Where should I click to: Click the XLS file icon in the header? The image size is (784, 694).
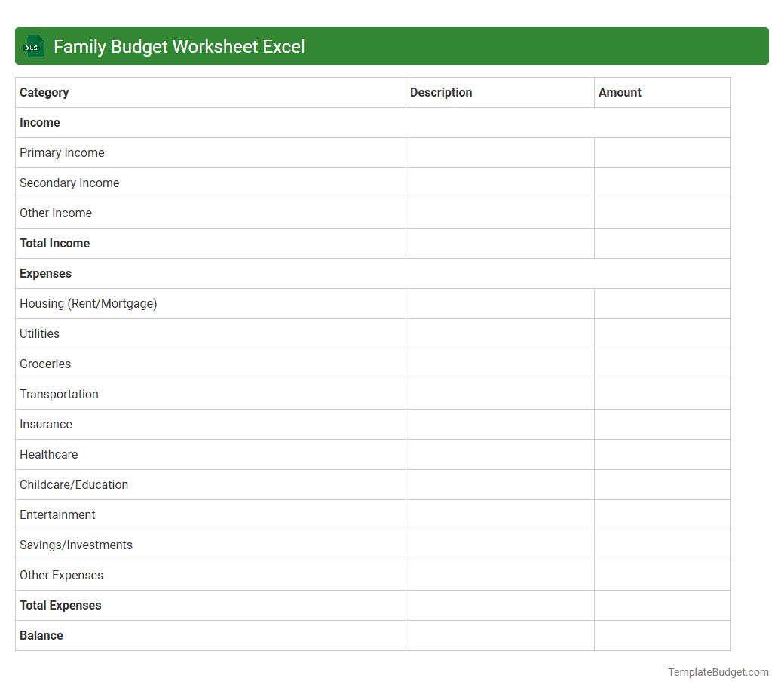click(x=33, y=46)
